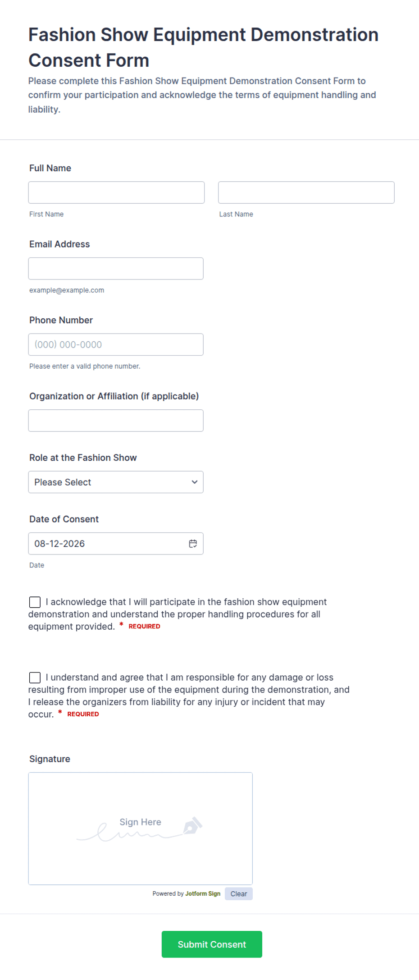Check the participation acknowledgement checkbox
The height and width of the screenshot is (980, 419).
35,602
